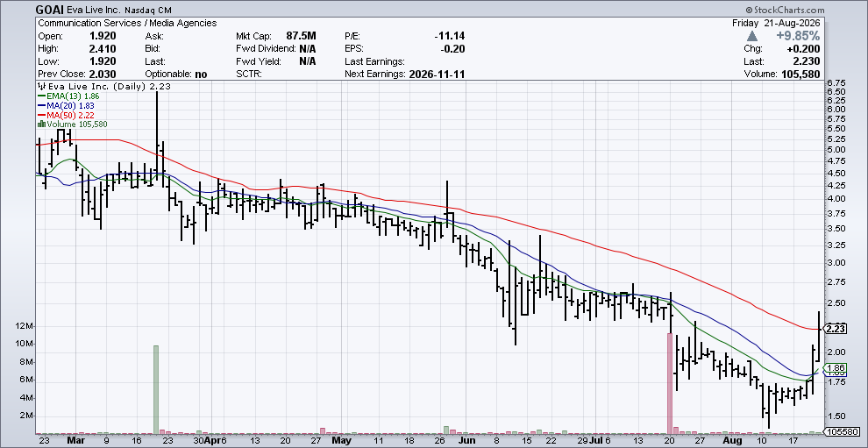Click the blue MA(20) legend line swatch
868x448 pixels.
click(41, 105)
